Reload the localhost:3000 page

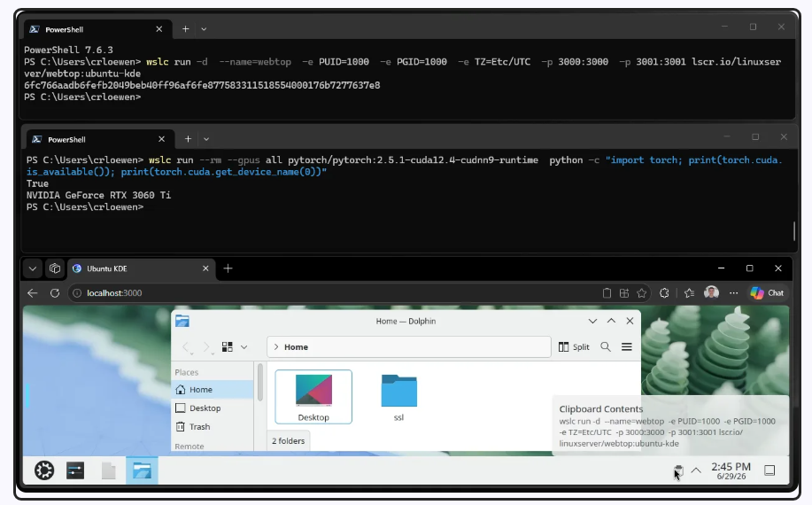click(x=54, y=293)
